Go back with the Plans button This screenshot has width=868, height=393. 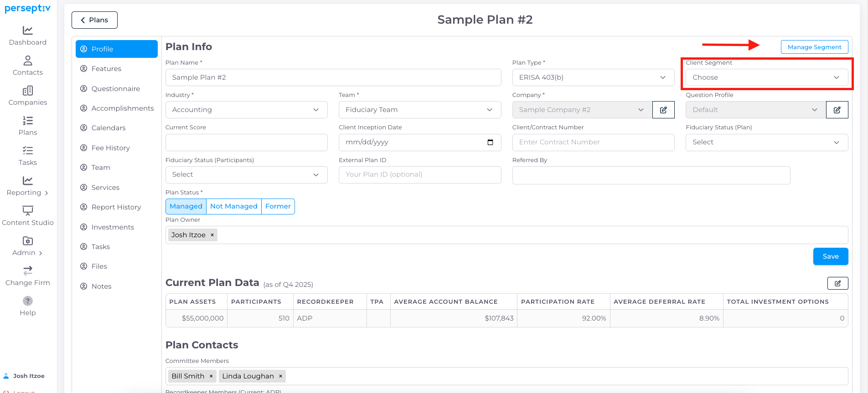tap(94, 20)
